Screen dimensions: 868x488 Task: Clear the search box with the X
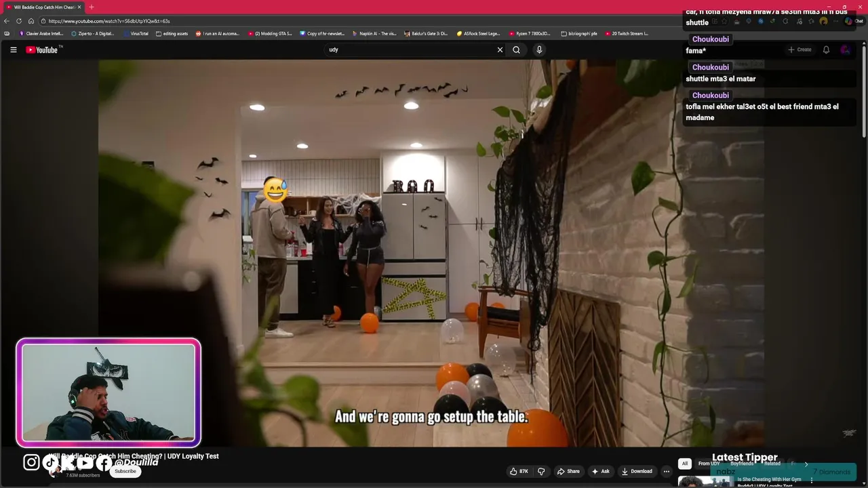click(x=500, y=49)
